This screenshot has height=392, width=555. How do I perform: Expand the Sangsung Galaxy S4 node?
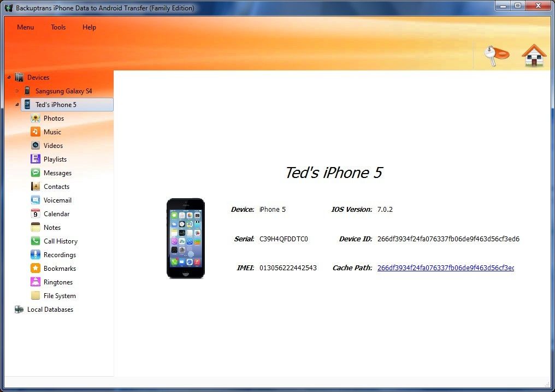[17, 91]
